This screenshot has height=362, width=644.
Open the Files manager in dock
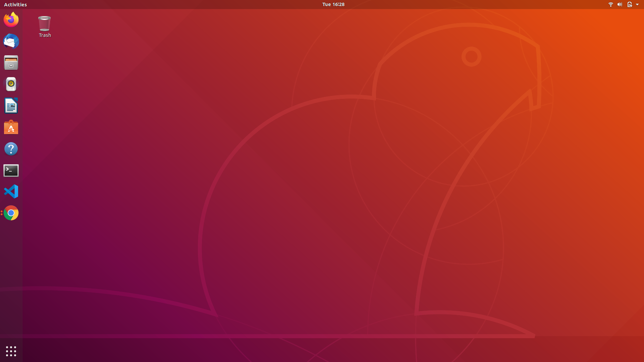click(11, 63)
